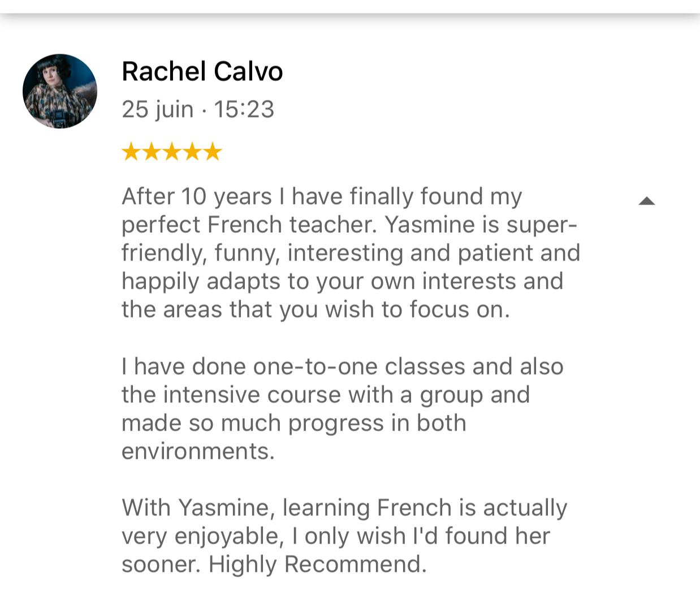
Task: Select the paragraph starting "I have done one-to-one"
Action: pos(343,409)
